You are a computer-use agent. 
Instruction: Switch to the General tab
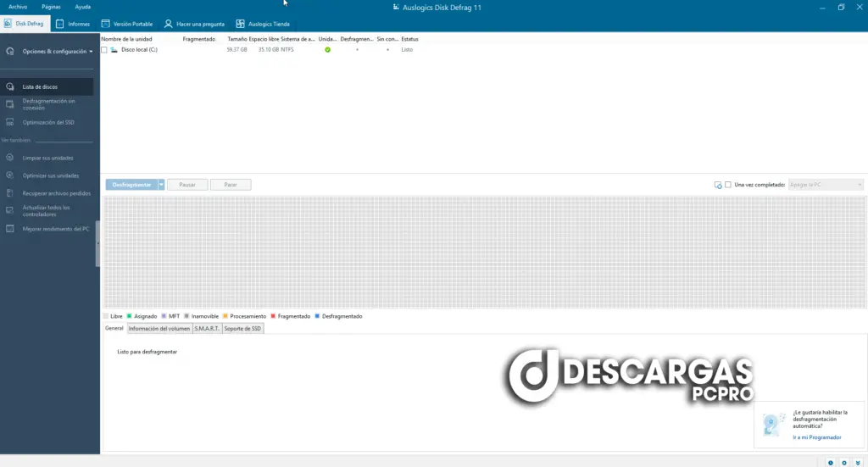point(114,328)
